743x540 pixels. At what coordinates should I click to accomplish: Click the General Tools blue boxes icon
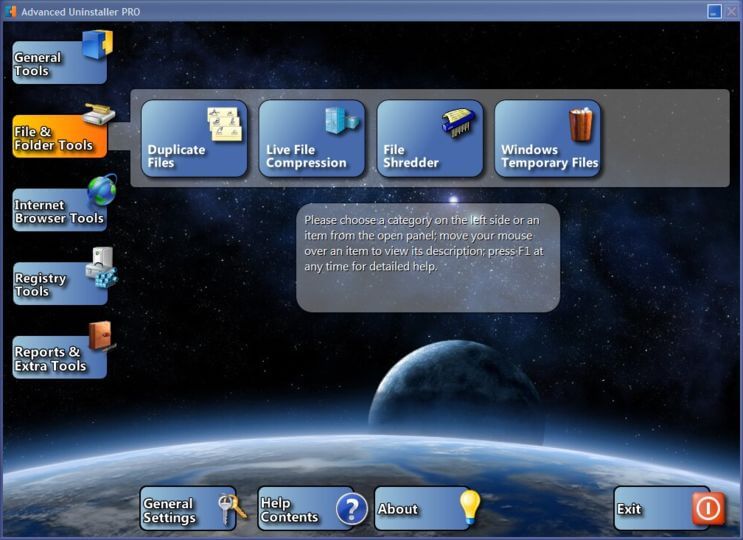coord(98,45)
